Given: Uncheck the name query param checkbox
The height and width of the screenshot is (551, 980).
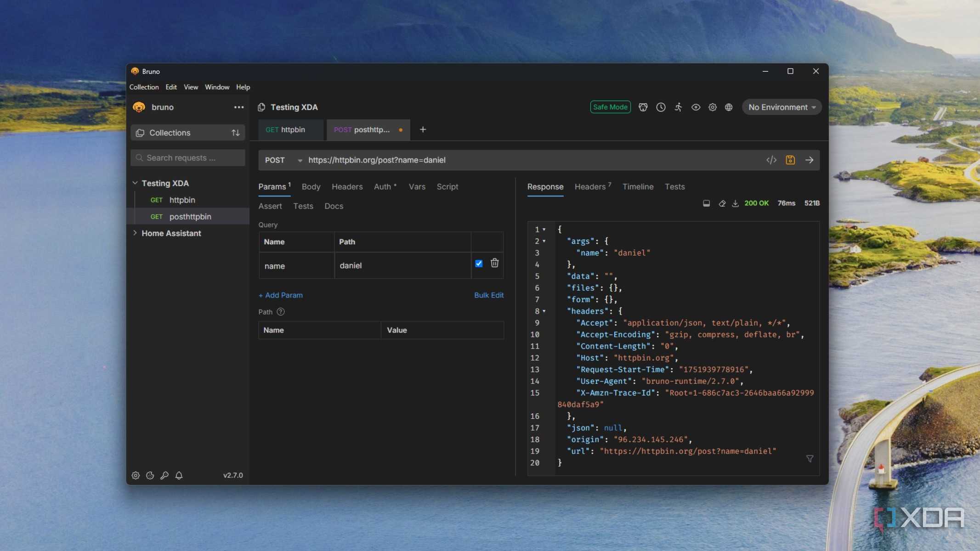Looking at the screenshot, I should [479, 264].
